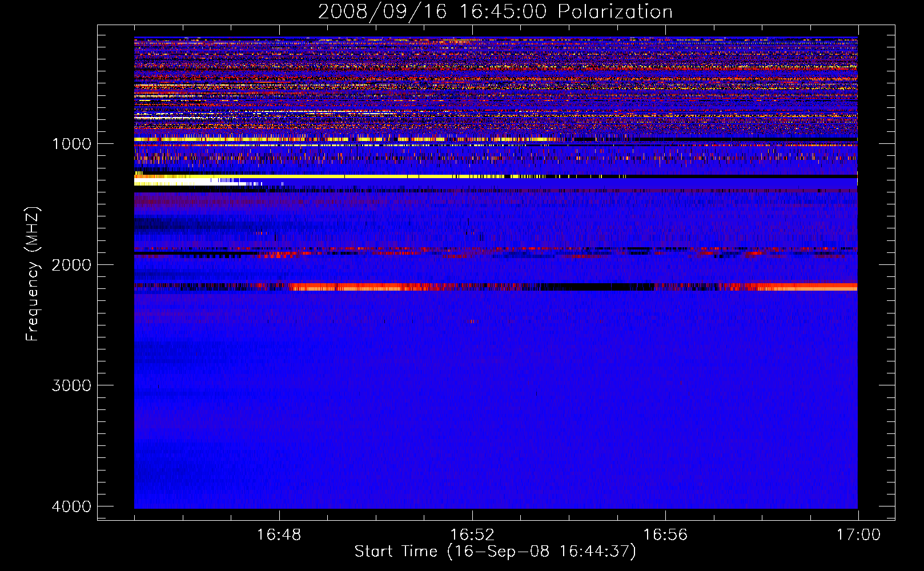
Task: Click the 4000 frequency tick label
Action: click(71, 506)
